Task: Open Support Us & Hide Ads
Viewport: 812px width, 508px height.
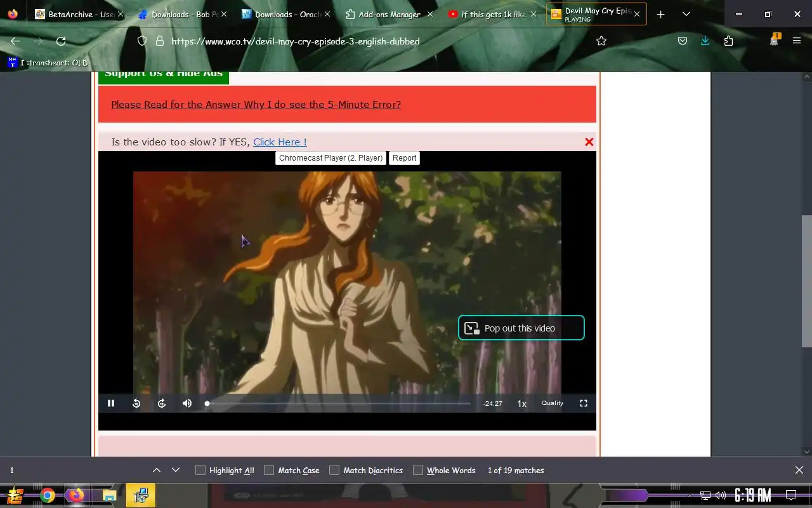Action: [x=164, y=75]
